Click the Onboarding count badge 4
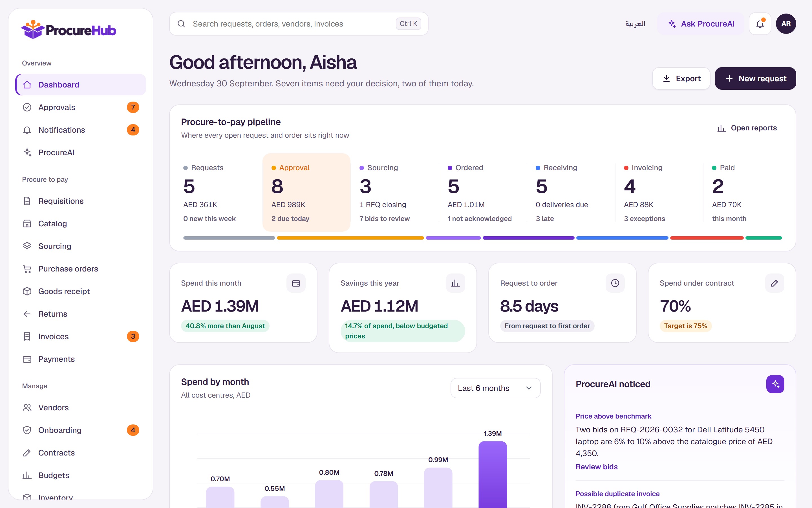The height and width of the screenshot is (508, 812). click(x=133, y=430)
